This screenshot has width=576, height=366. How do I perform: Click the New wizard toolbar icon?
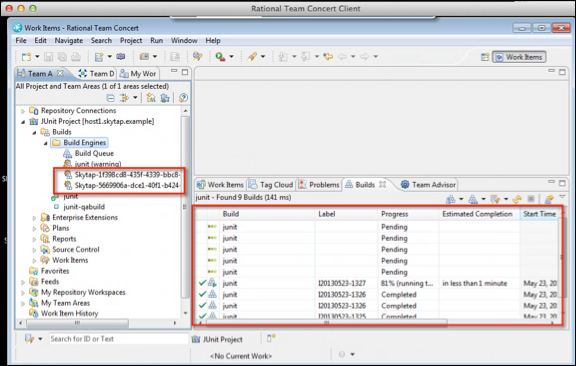(x=26, y=57)
